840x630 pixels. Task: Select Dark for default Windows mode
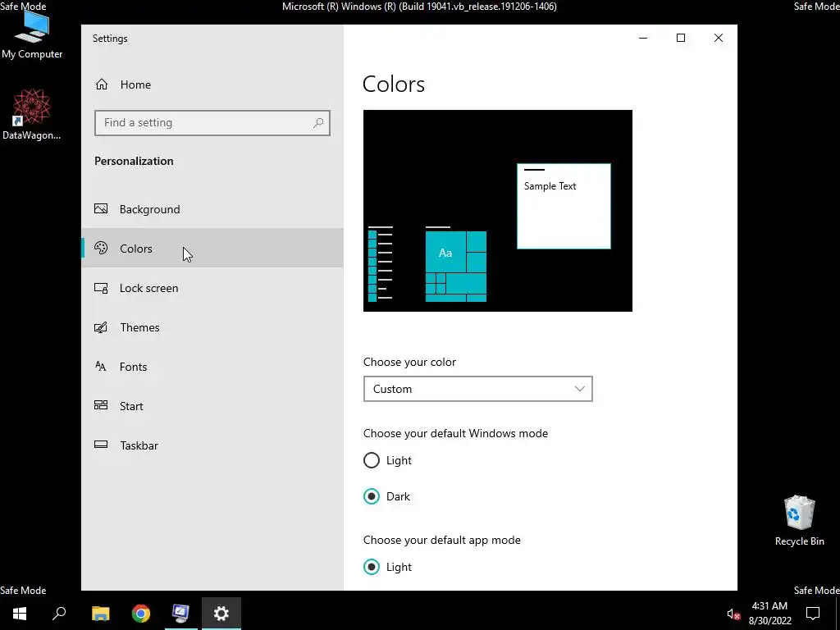tap(387, 496)
